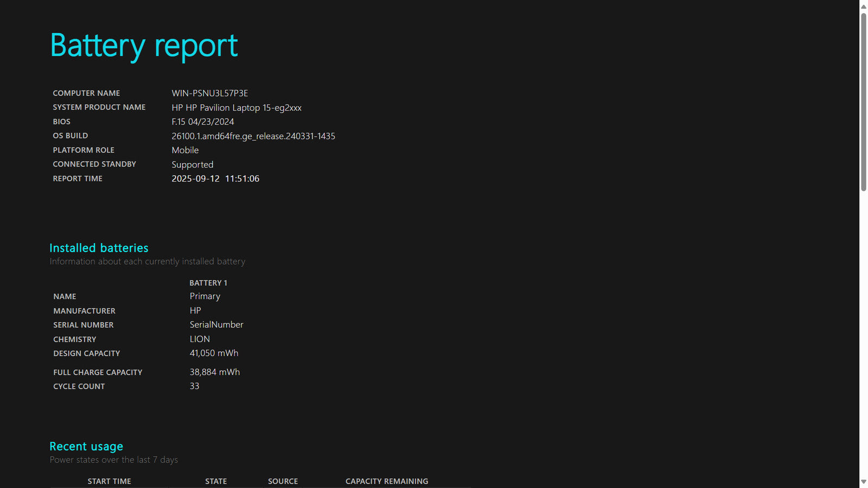Click the 'BIOS' label
This screenshot has width=868, height=488.
[x=62, y=122]
